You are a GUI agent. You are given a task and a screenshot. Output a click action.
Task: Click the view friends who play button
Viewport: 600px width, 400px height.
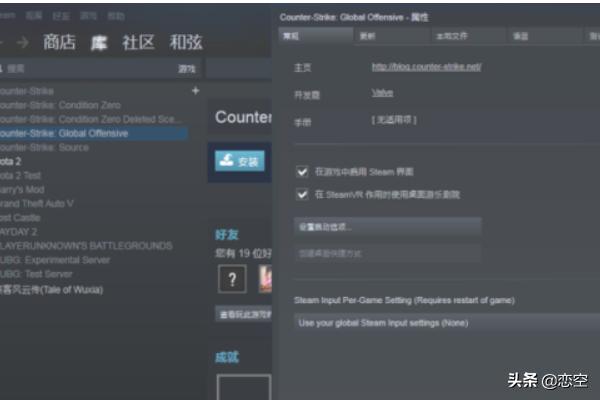pyautogui.click(x=244, y=315)
